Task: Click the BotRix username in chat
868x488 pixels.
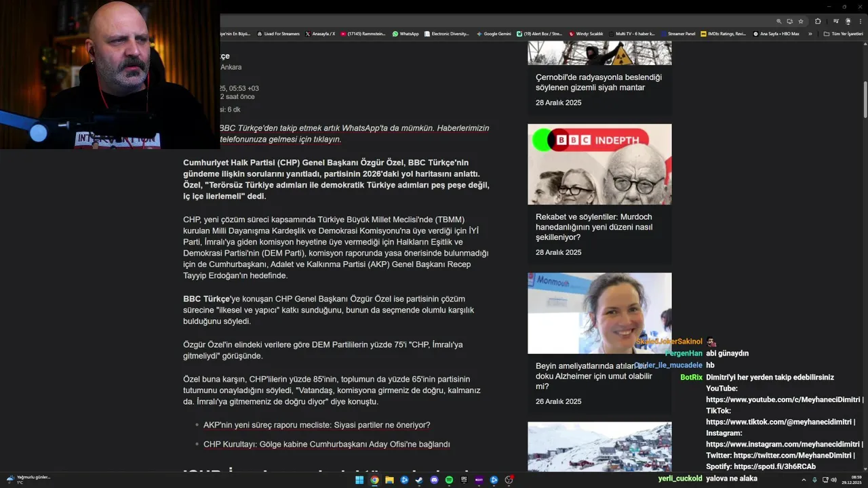Action: [x=691, y=377]
